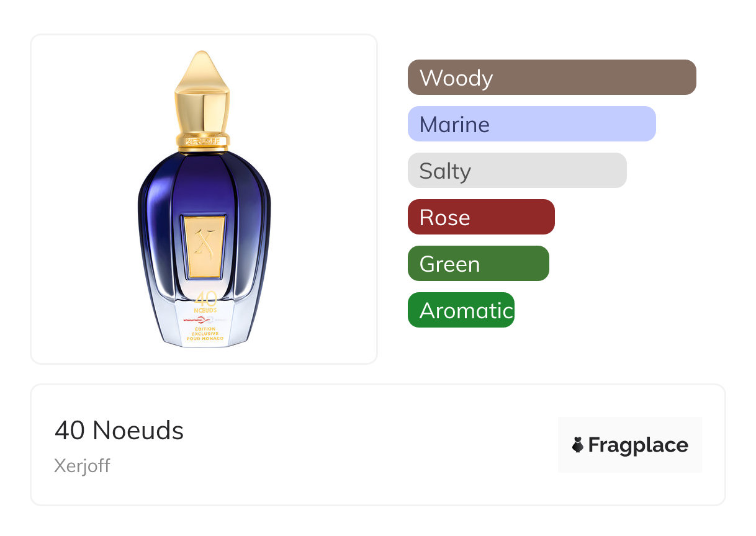Click the red knot graphic on the bottle
Screen dimensions: 756x536
click(x=197, y=319)
